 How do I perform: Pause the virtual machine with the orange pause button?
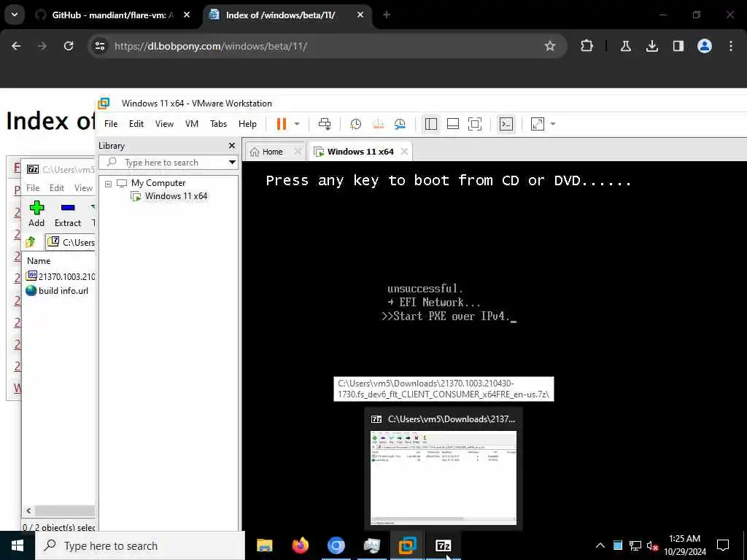tap(282, 124)
